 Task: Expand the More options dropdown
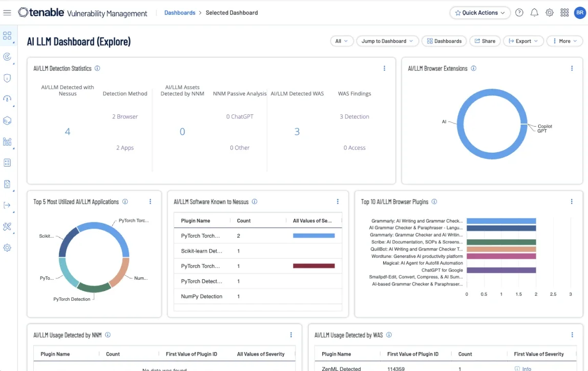[x=565, y=42]
